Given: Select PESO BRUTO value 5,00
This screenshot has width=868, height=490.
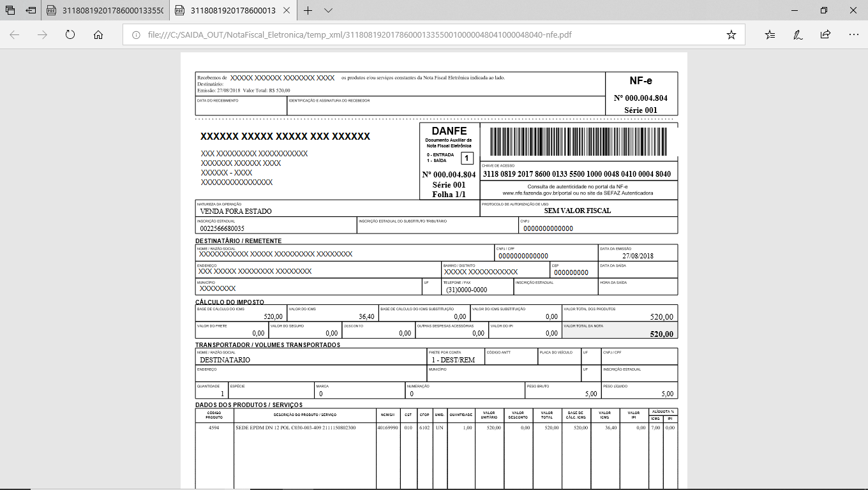Looking at the screenshot, I should 590,394.
